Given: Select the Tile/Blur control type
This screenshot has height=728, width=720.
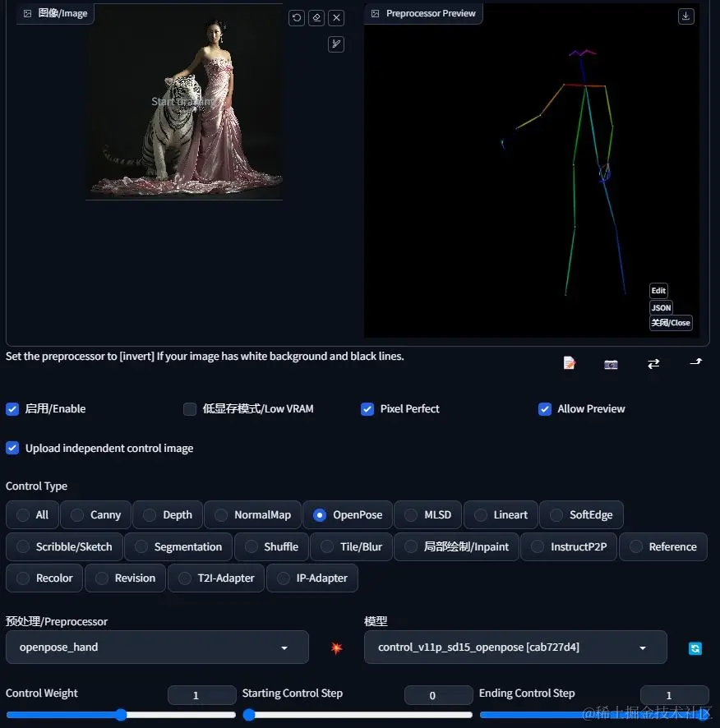Looking at the screenshot, I should coord(352,547).
